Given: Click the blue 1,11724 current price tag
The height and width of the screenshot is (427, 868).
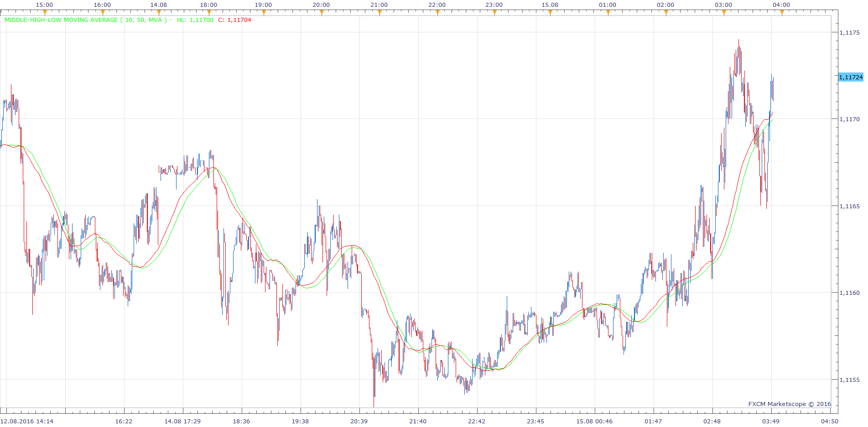Looking at the screenshot, I should [851, 77].
